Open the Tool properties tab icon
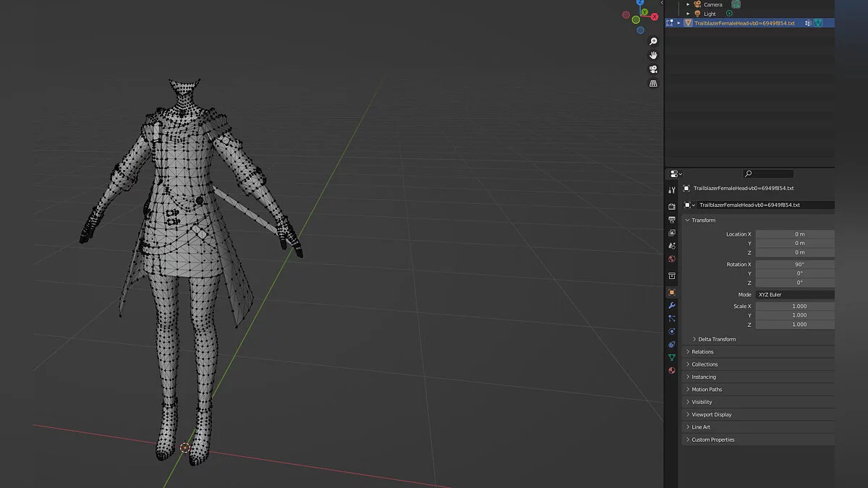The width and height of the screenshot is (868, 488). (x=672, y=190)
